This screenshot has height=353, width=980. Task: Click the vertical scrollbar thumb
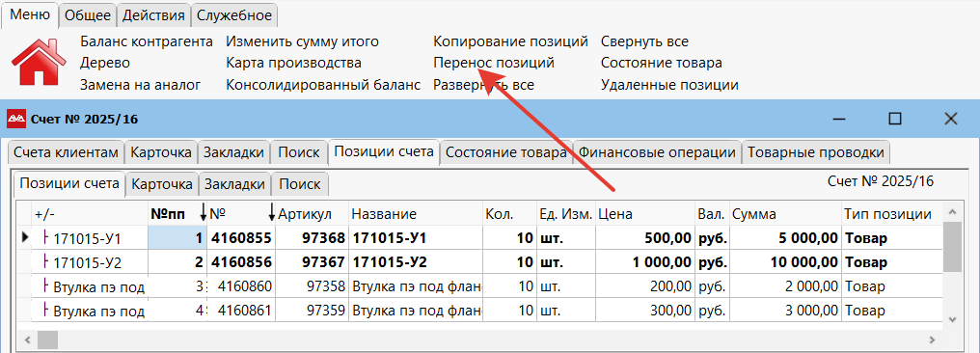(x=952, y=247)
